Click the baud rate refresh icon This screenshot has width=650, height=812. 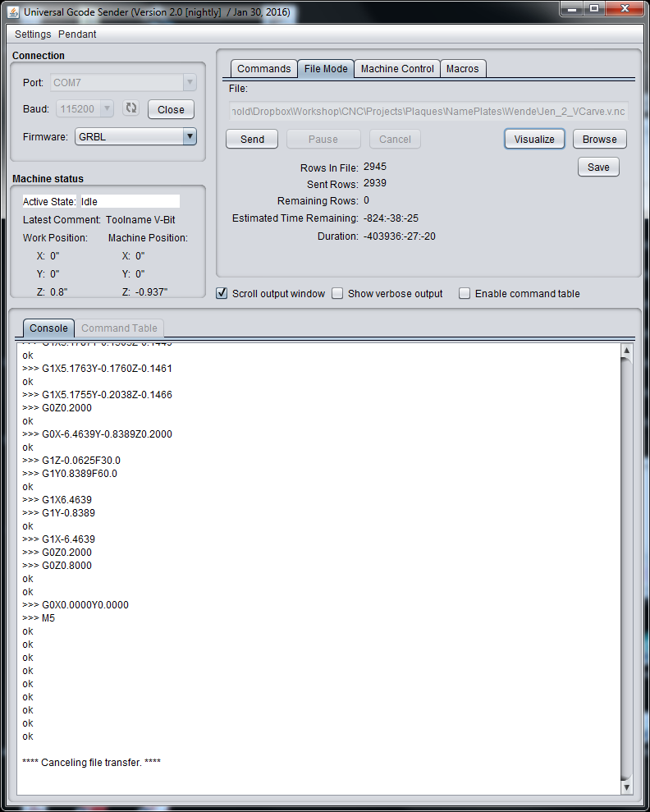click(131, 108)
